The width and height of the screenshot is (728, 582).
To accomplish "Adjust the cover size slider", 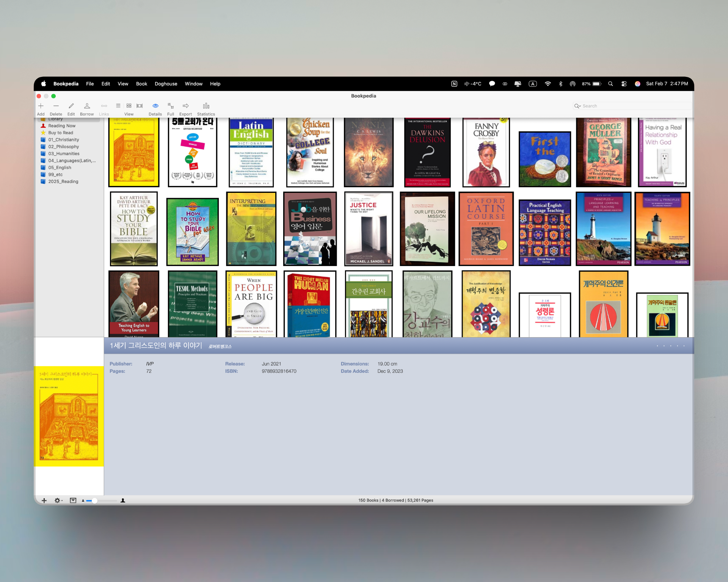I will (x=94, y=501).
